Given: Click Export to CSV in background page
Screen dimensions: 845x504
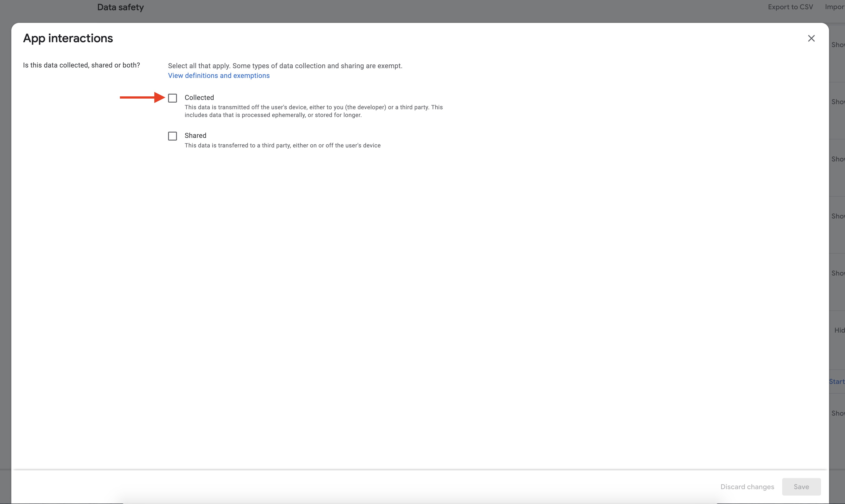Looking at the screenshot, I should [x=790, y=7].
